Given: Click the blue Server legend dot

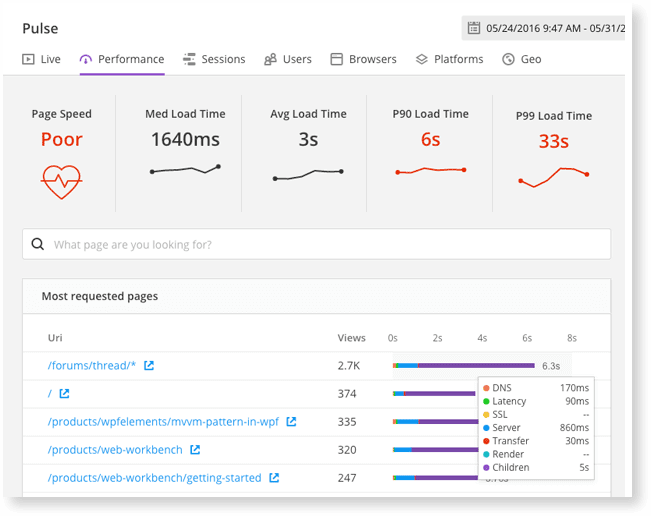Looking at the screenshot, I should point(486,428).
